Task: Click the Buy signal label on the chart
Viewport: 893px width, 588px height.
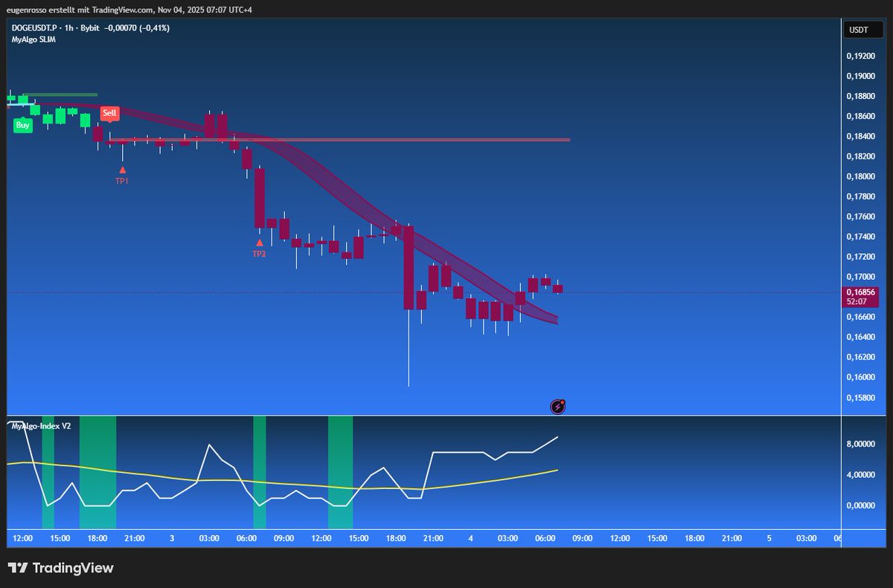Action: [x=22, y=126]
